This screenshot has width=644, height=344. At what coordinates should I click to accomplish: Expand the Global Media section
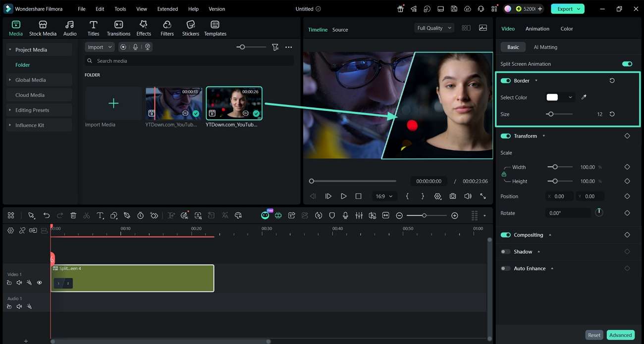click(x=10, y=80)
